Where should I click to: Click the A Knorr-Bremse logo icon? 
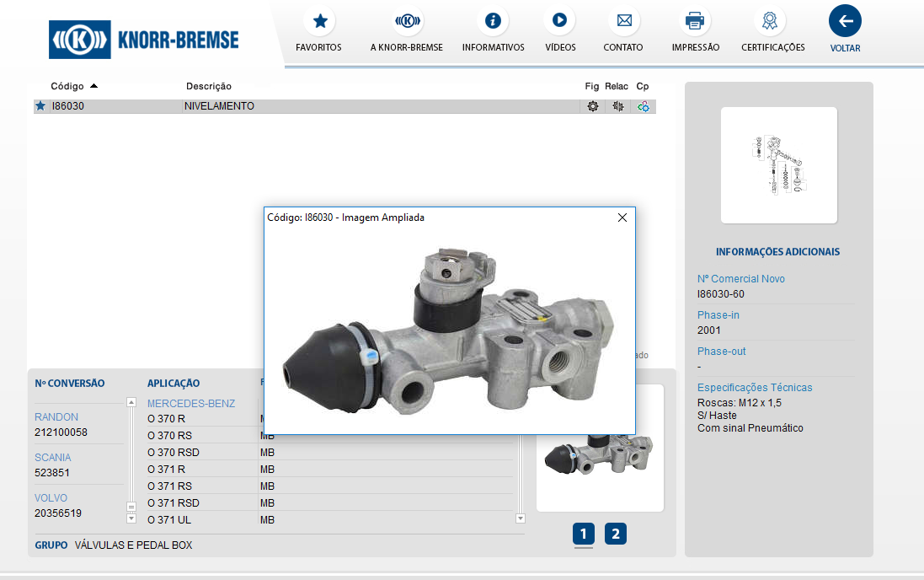pyautogui.click(x=407, y=21)
